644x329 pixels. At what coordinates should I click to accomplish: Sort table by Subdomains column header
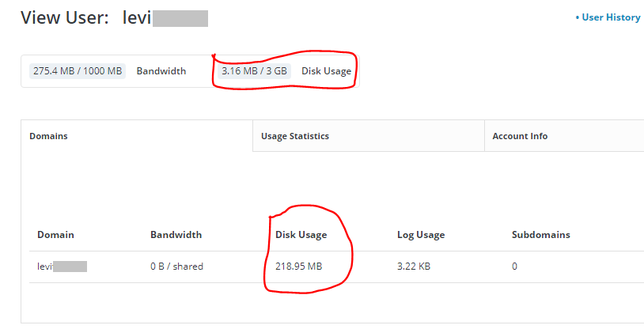click(540, 235)
